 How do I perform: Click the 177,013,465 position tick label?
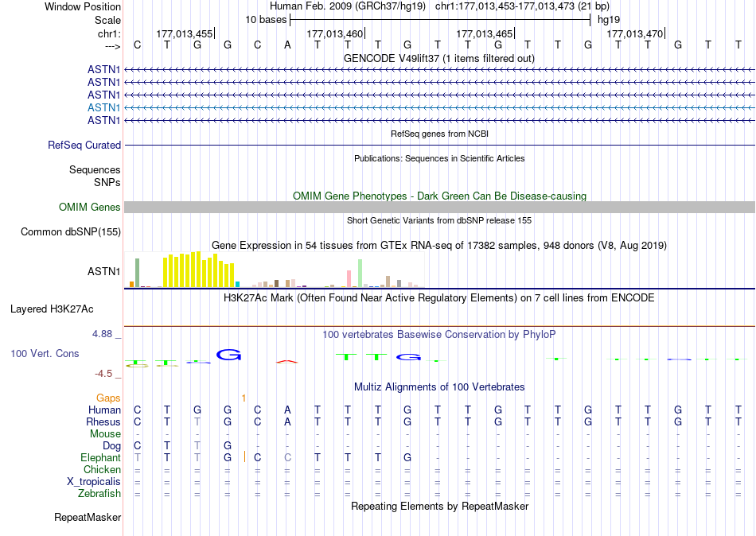click(485, 33)
